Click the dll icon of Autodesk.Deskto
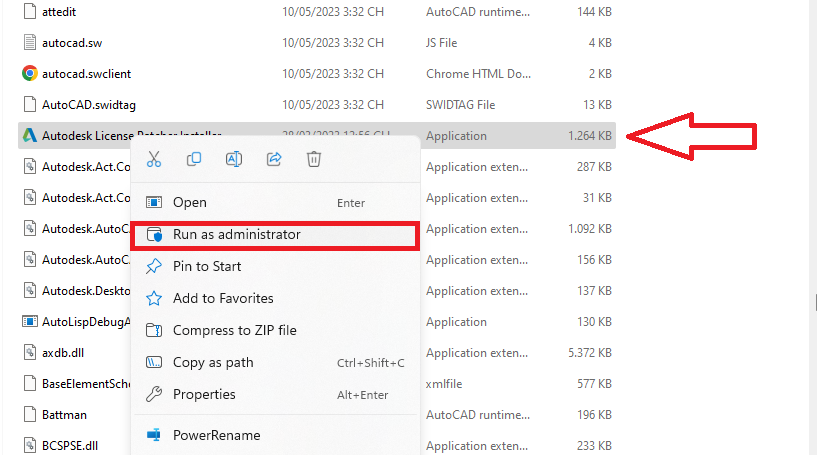817x455 pixels. 30,291
